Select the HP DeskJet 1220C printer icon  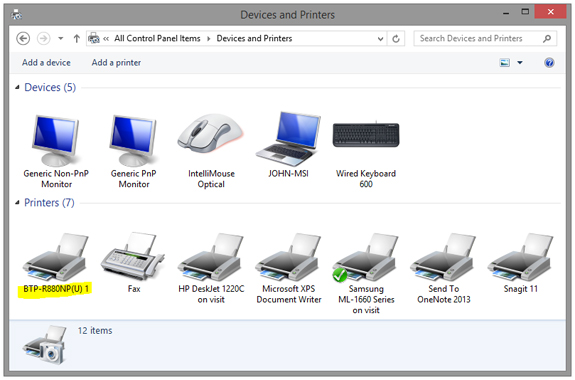[211, 257]
